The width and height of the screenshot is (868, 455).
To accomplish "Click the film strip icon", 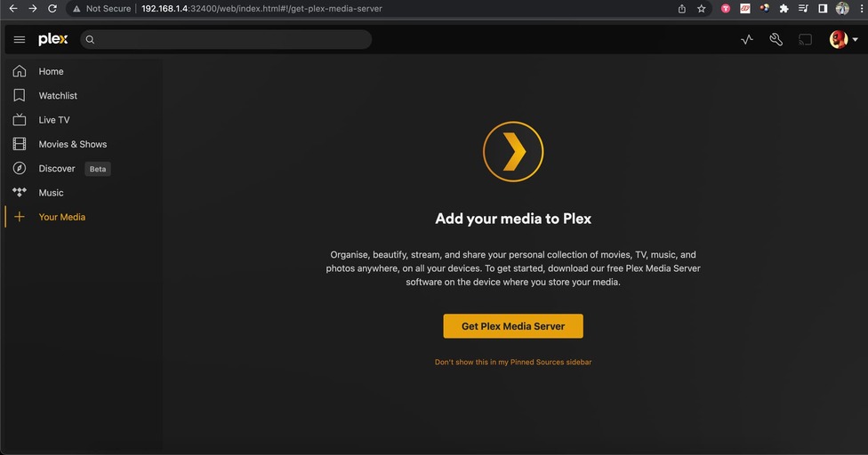I will click(20, 144).
